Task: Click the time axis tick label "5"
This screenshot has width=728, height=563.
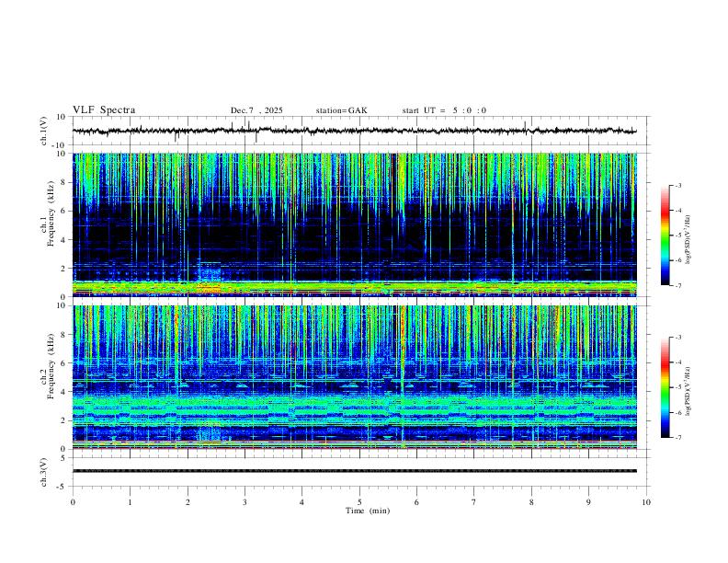Action: tap(359, 502)
